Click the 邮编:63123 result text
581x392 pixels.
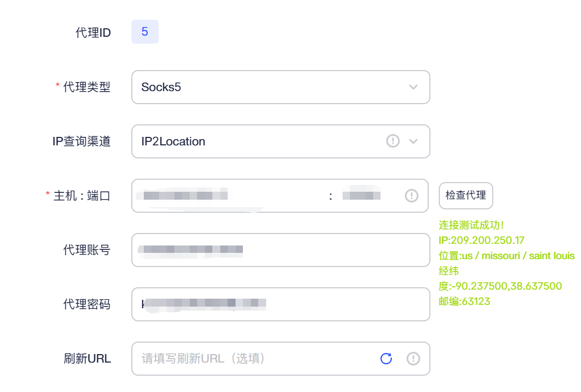464,301
